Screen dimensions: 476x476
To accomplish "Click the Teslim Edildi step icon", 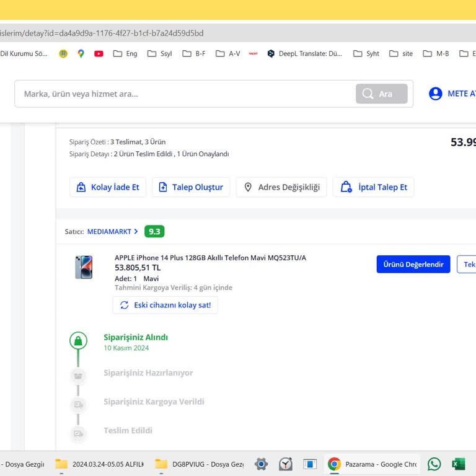I will [x=78, y=433].
